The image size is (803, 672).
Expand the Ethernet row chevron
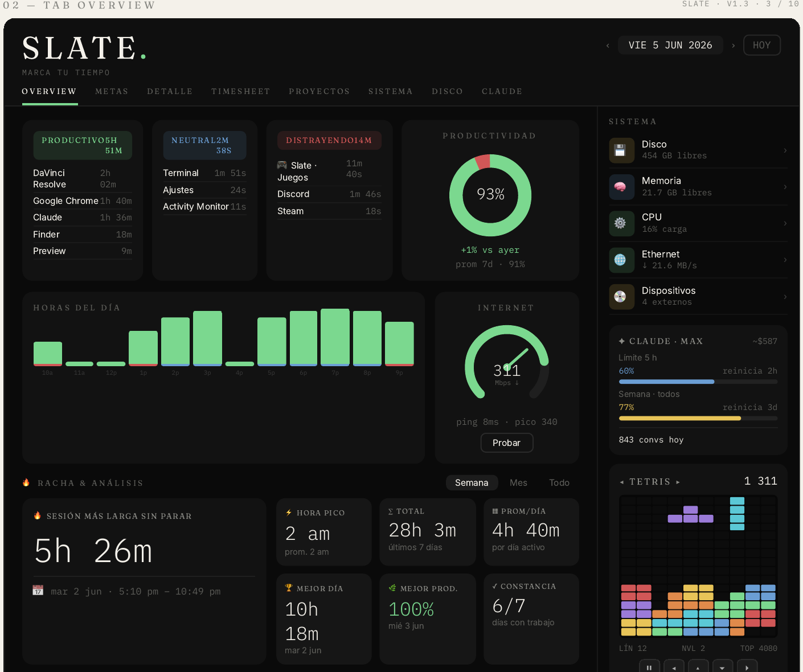coord(785,260)
